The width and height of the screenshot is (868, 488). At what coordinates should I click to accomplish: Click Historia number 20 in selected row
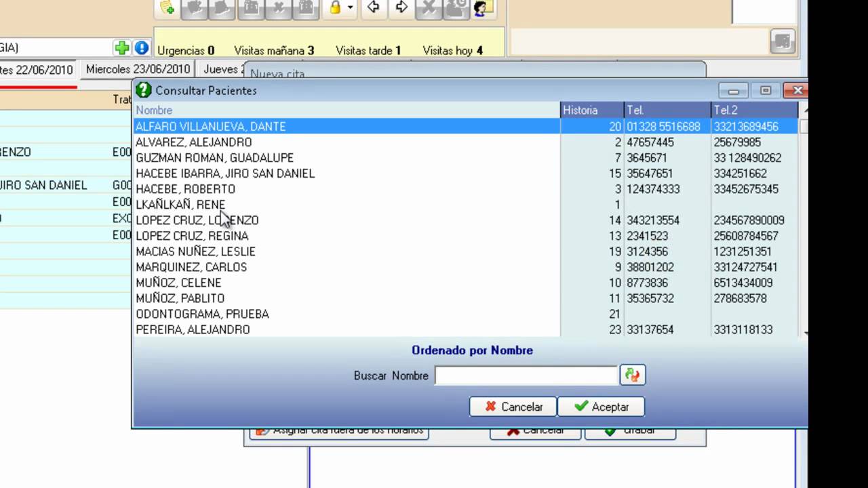(615, 127)
